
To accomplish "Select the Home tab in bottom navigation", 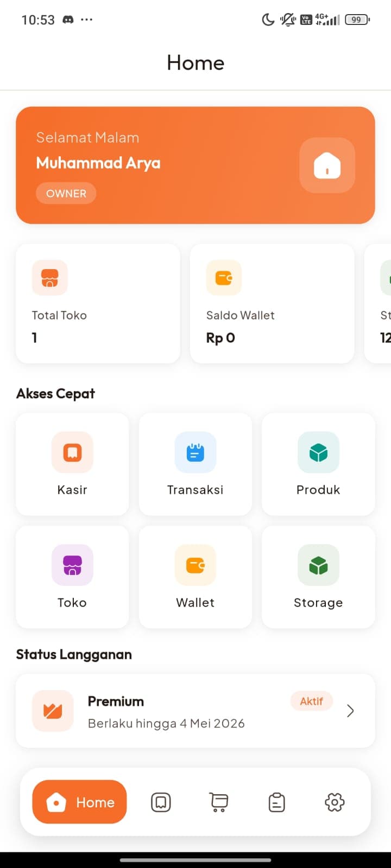I will pos(80,802).
